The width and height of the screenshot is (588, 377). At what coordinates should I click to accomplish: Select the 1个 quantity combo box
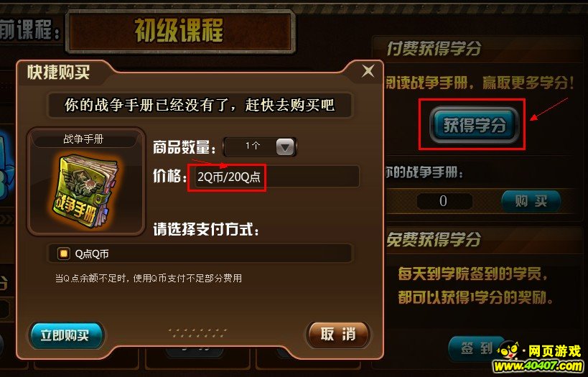point(260,146)
